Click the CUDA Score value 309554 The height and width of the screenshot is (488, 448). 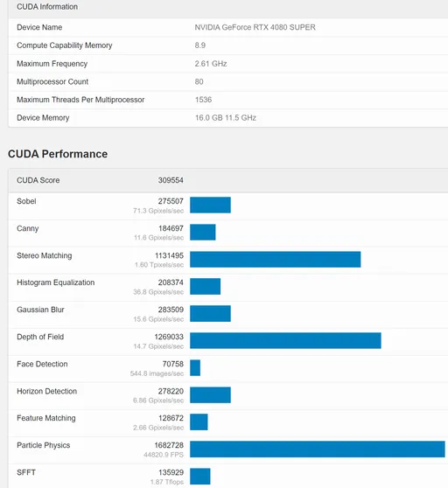[x=171, y=180]
